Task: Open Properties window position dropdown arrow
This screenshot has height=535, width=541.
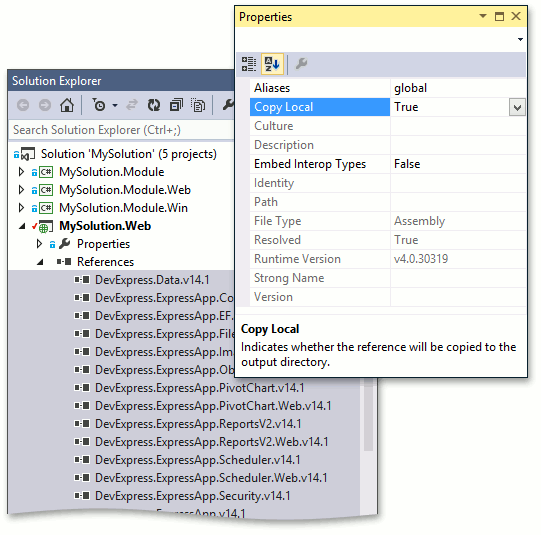Action: (x=483, y=16)
